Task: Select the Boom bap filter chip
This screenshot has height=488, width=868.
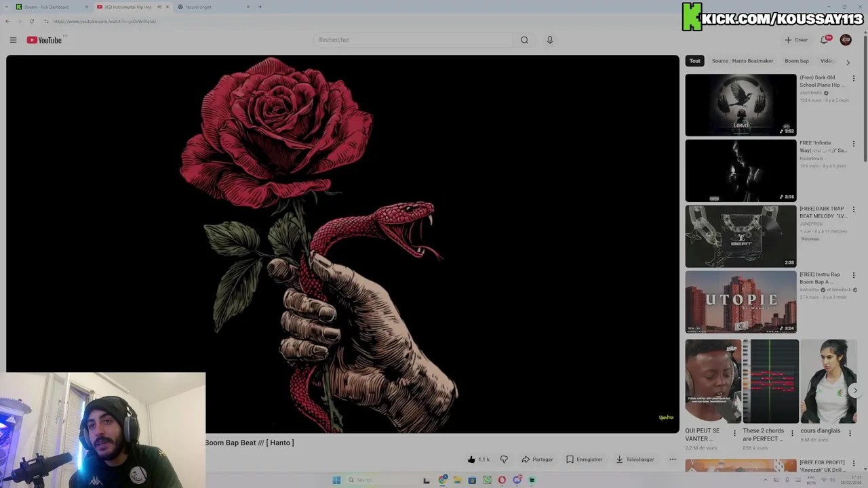Action: click(x=797, y=61)
